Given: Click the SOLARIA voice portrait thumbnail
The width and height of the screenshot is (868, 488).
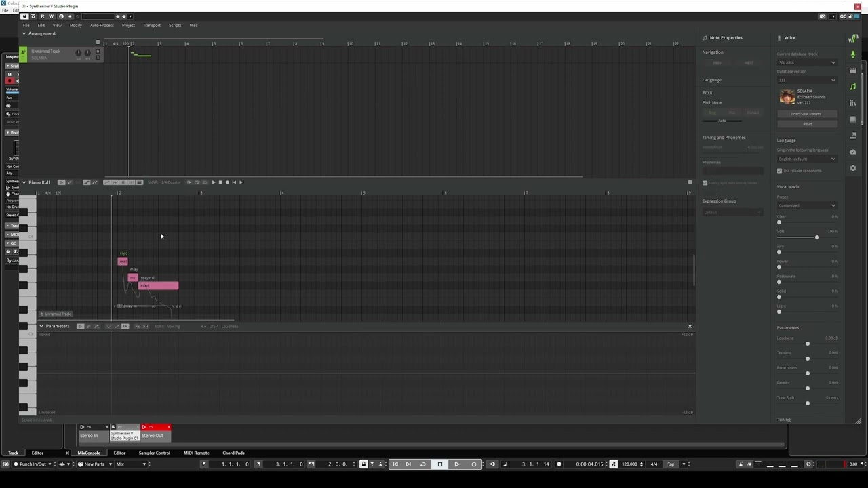Looking at the screenshot, I should (x=787, y=97).
